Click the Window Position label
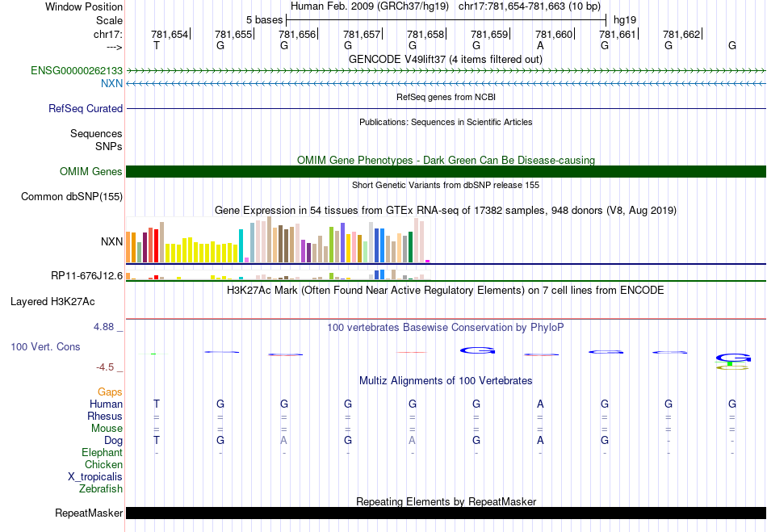This screenshot has width=767, height=532. tap(84, 6)
